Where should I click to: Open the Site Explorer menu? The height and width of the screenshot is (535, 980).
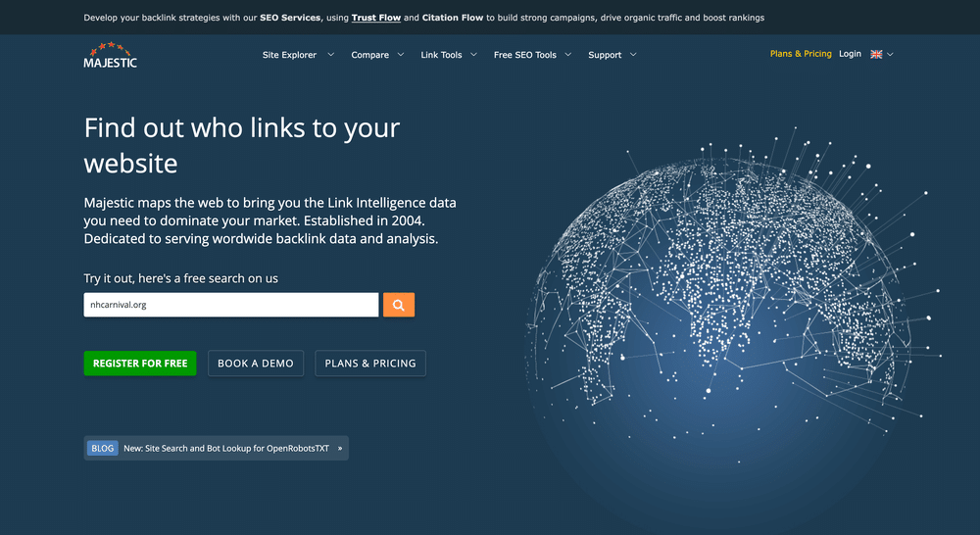[289, 55]
